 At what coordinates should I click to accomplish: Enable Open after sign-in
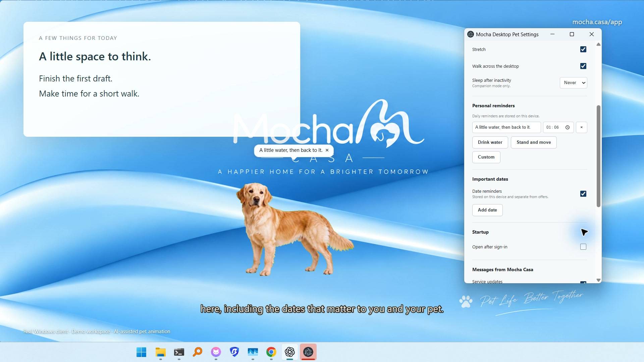coord(583,247)
